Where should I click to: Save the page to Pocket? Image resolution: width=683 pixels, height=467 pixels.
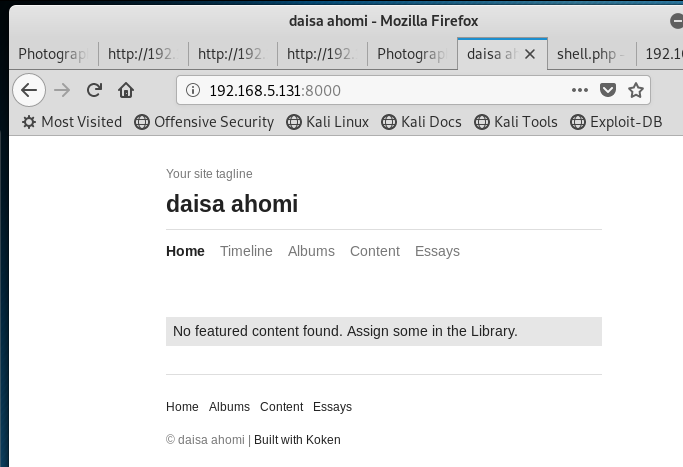coord(608,90)
